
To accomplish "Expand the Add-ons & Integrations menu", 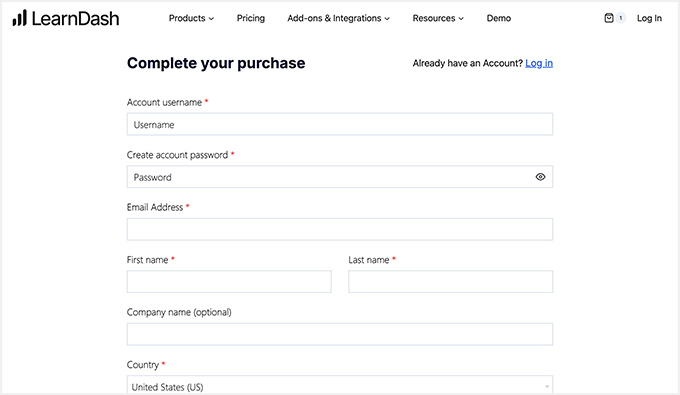I will [x=338, y=18].
